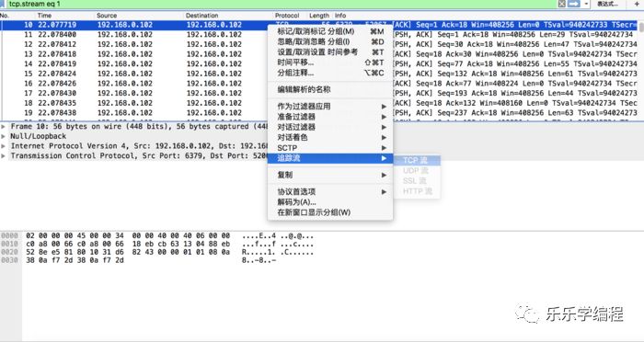Sort by the Length column header
Screen dimensions: 644x342
pyautogui.click(x=319, y=16)
